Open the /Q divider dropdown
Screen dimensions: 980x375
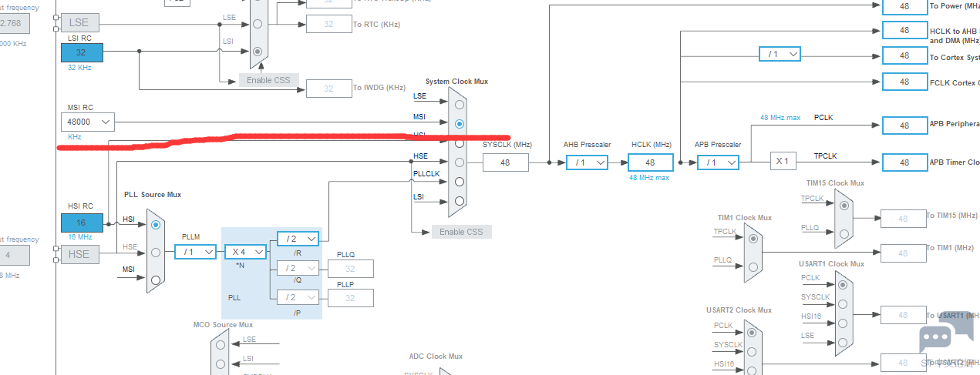click(x=298, y=268)
